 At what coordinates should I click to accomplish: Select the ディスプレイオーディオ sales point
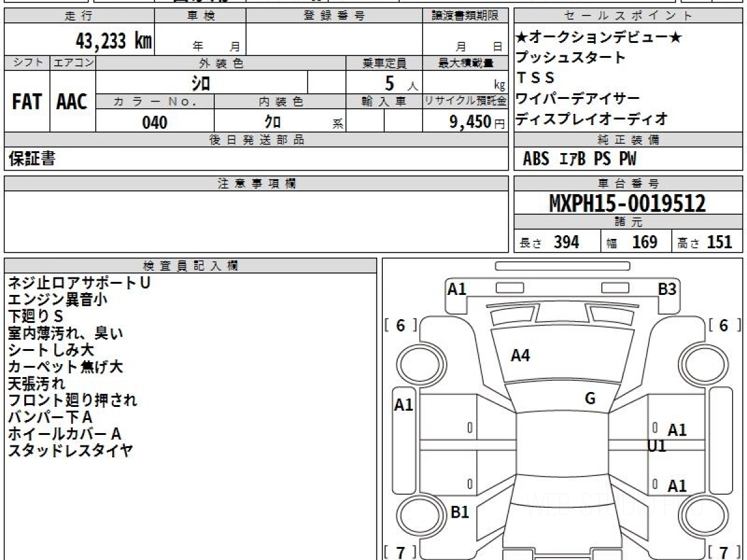tap(591, 118)
